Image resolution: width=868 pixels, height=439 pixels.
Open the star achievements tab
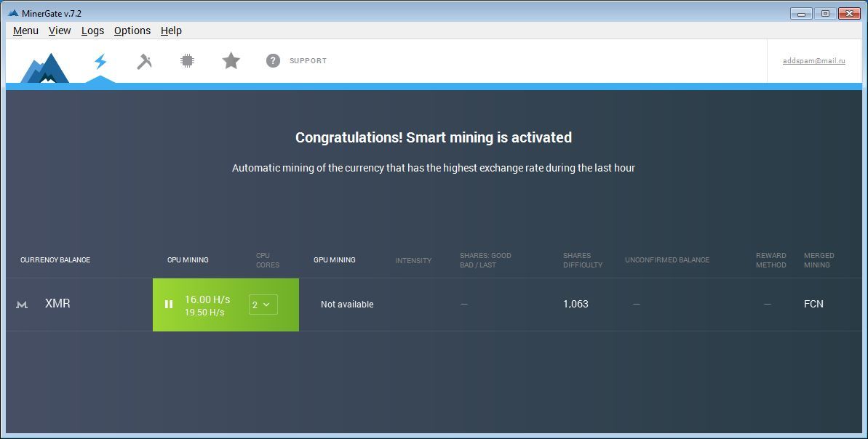tap(231, 61)
